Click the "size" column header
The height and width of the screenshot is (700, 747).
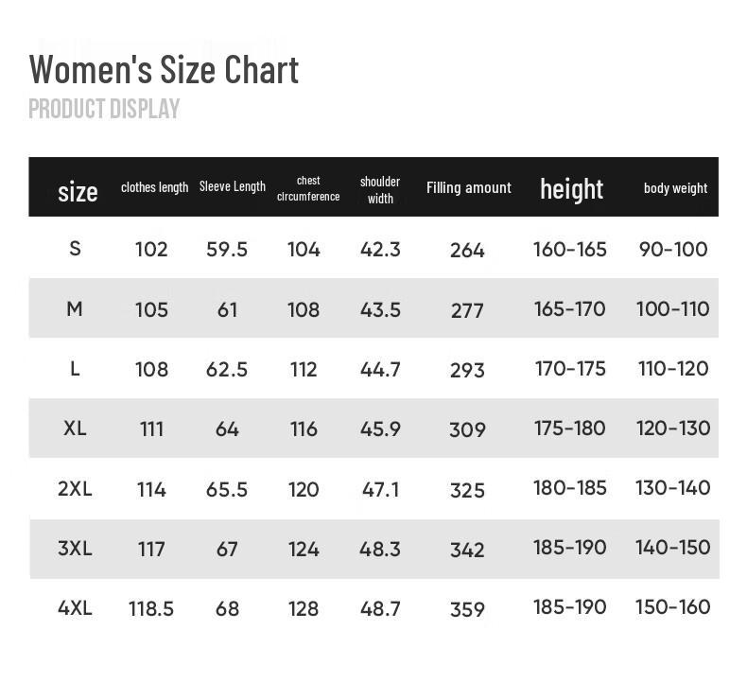[78, 192]
